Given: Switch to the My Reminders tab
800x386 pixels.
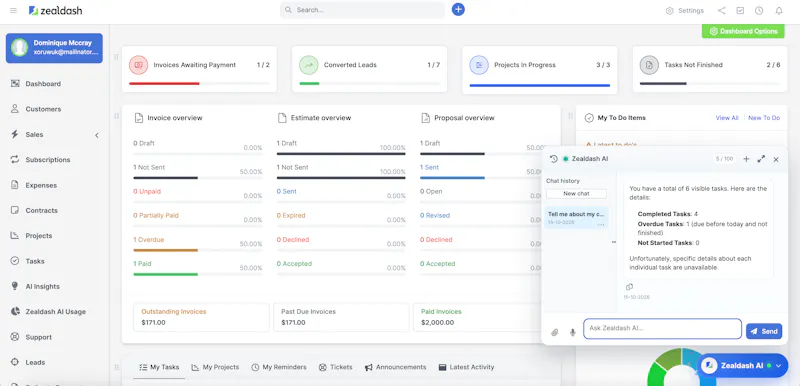Looking at the screenshot, I should (x=279, y=367).
